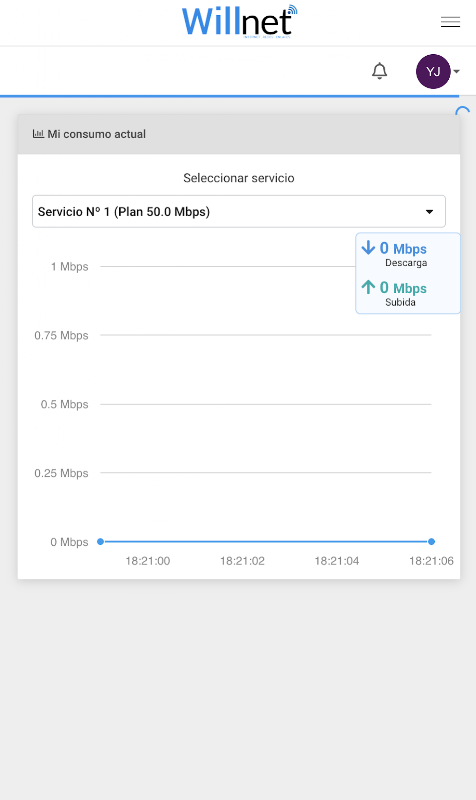
Task: Click the Subida speed label
Action: (x=400, y=302)
